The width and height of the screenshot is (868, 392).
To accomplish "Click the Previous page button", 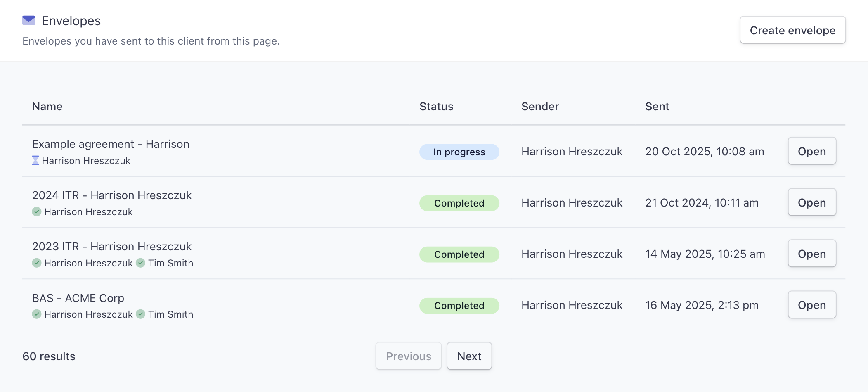I will pos(409,356).
